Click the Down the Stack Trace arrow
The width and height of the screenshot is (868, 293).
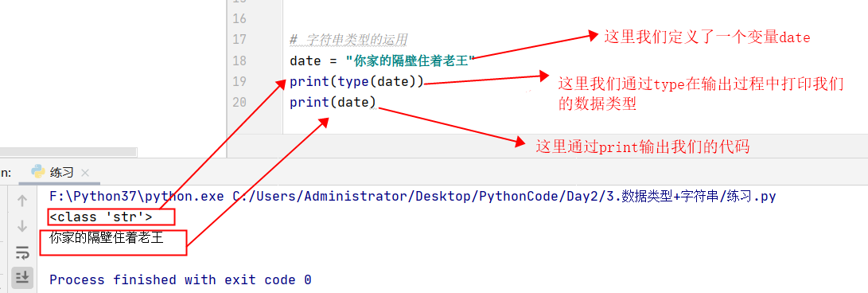pyautogui.click(x=22, y=226)
